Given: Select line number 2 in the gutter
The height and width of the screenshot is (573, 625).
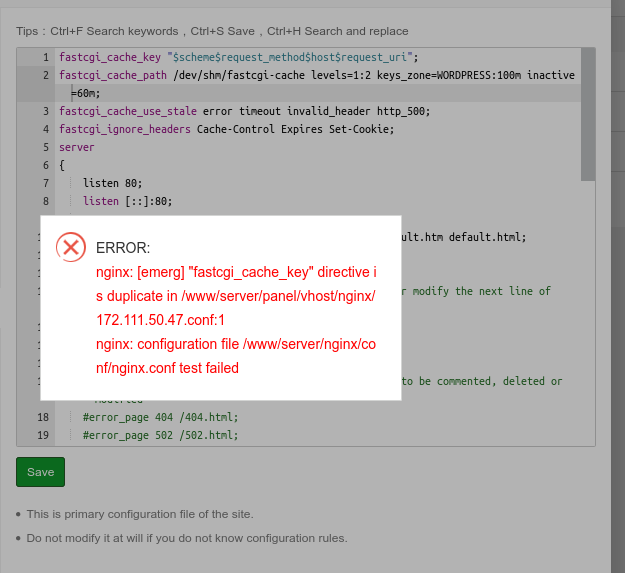Looking at the screenshot, I should click(x=45, y=75).
